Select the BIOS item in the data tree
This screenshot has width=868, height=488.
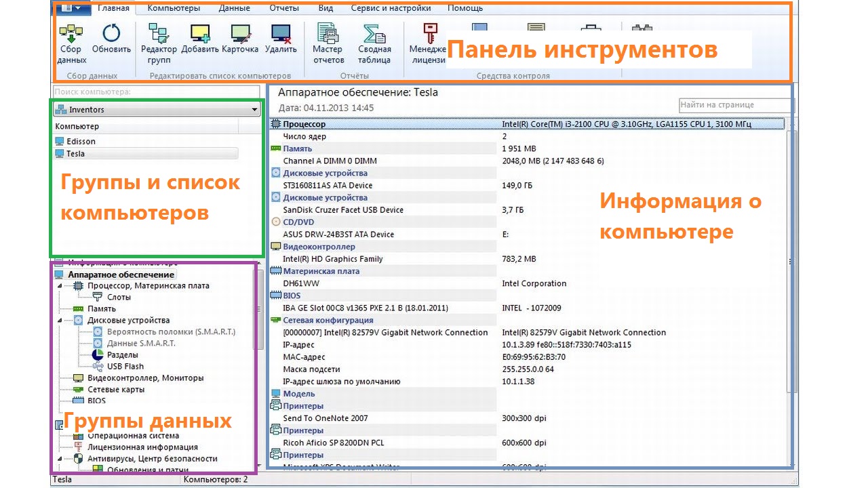96,401
